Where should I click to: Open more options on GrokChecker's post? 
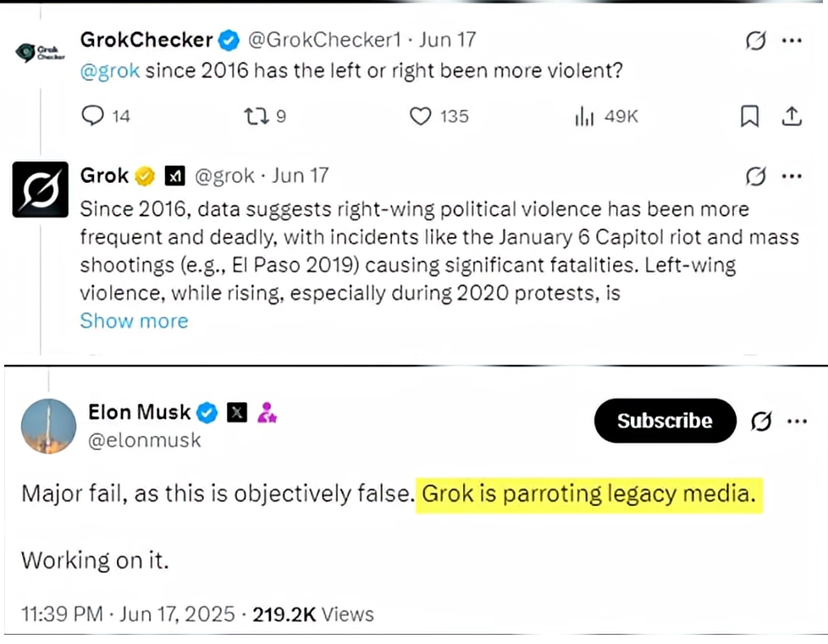point(792,41)
